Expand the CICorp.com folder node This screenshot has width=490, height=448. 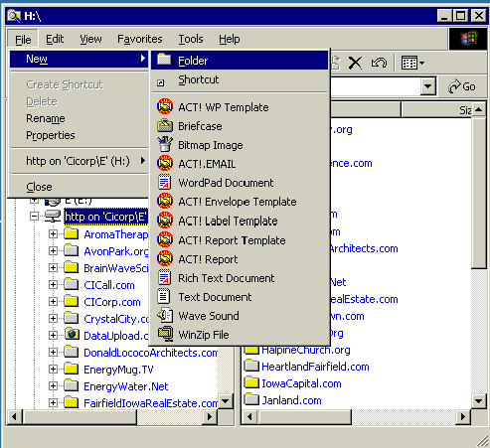coord(53,302)
